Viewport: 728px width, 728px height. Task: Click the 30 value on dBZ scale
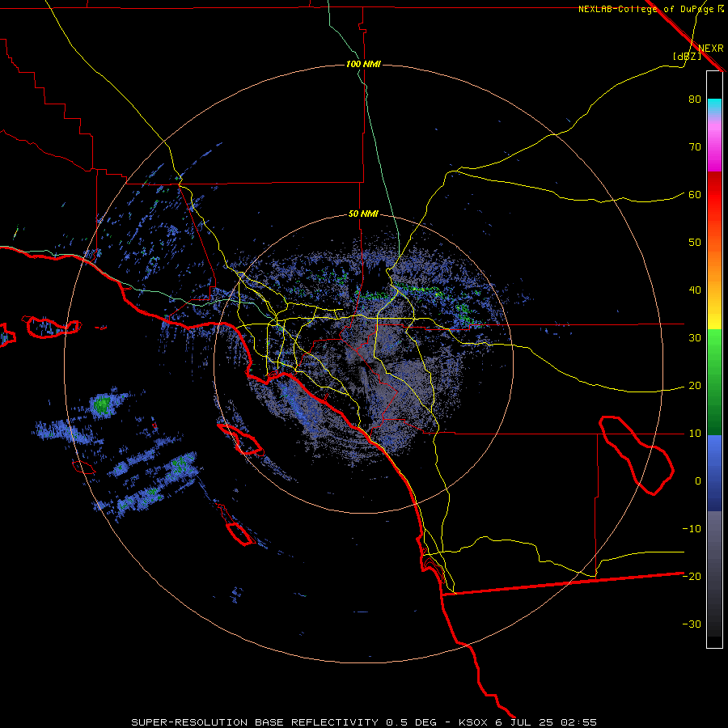(695, 338)
